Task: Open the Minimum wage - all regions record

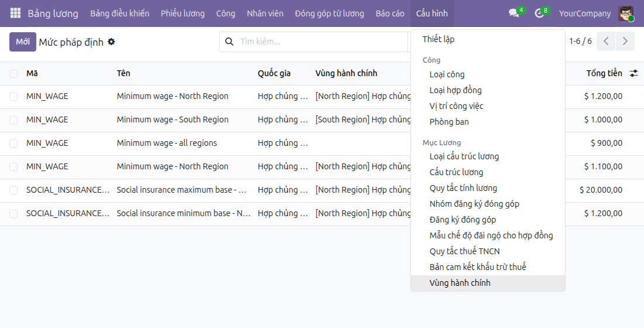Action: click(167, 143)
